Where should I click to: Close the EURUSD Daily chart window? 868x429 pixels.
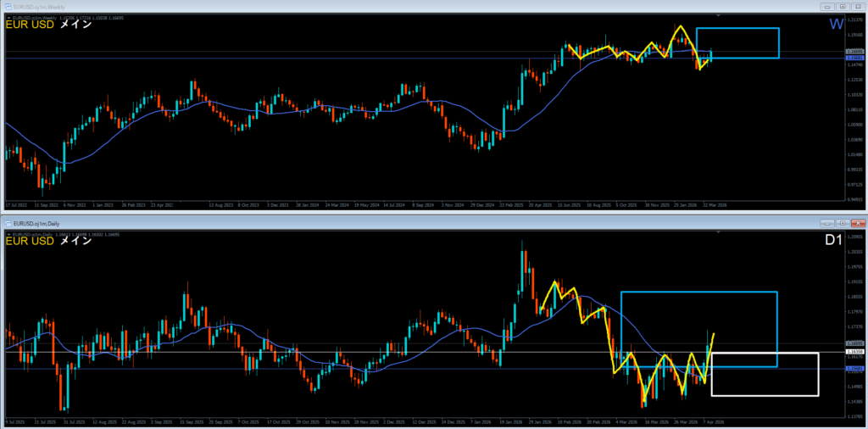click(x=858, y=223)
